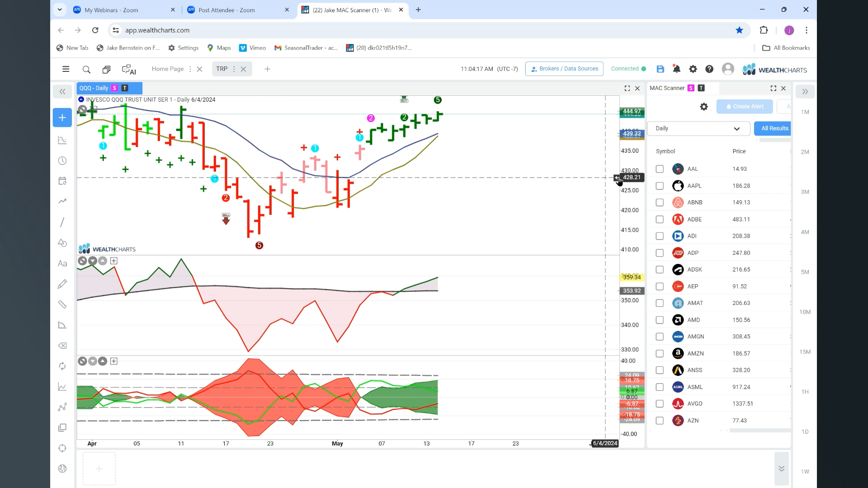The height and width of the screenshot is (488, 868).
Task: Click the Price column header
Action: tap(739, 151)
